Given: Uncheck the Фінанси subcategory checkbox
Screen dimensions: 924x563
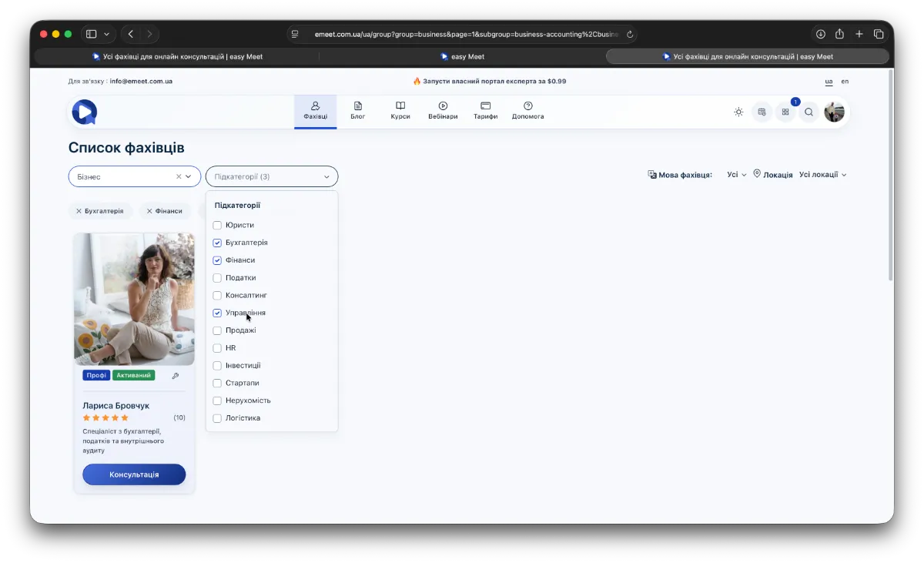Looking at the screenshot, I should click(x=217, y=260).
